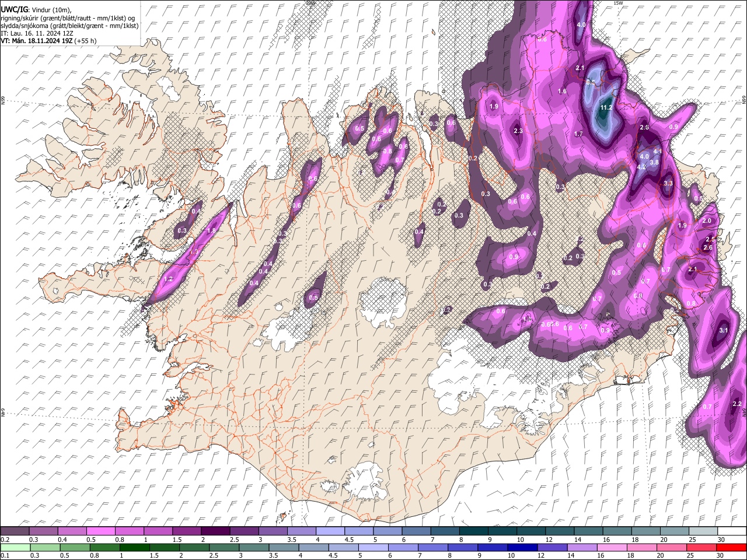Pick lower legend pink swatch 16 to 18
Viewport: 747px width, 560px height.
click(x=612, y=547)
